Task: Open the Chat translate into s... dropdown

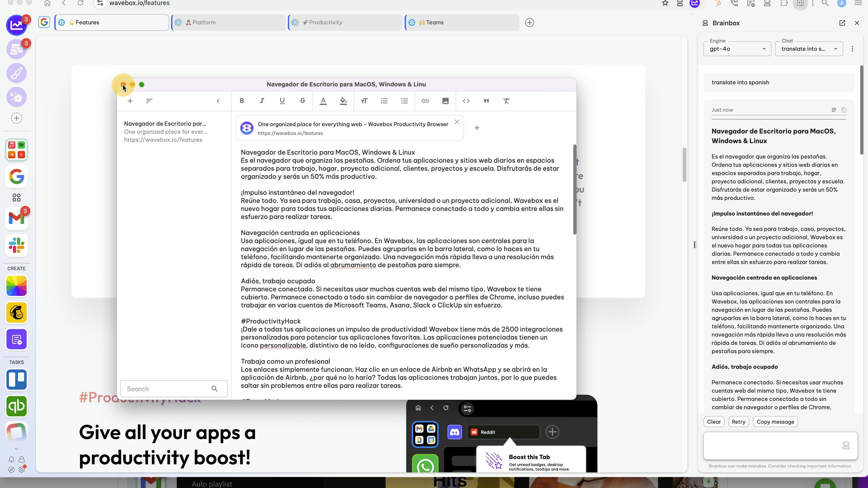Action: [x=809, y=49]
